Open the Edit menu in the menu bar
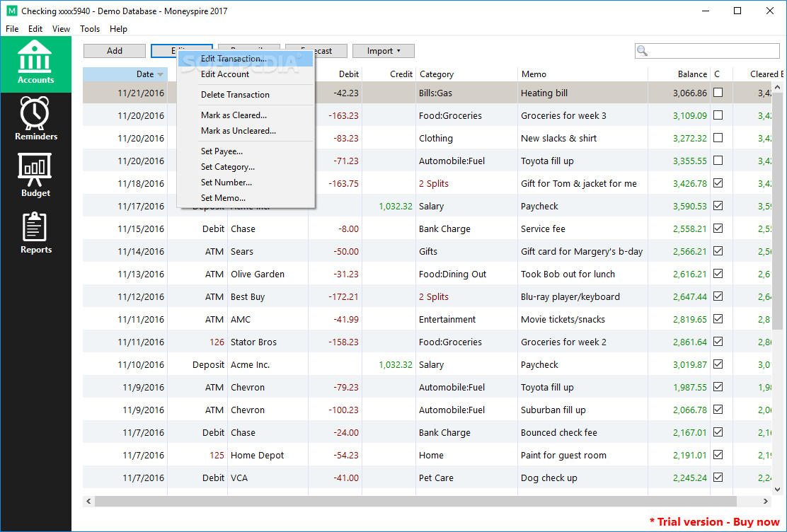The height and width of the screenshot is (532, 787). 35,29
